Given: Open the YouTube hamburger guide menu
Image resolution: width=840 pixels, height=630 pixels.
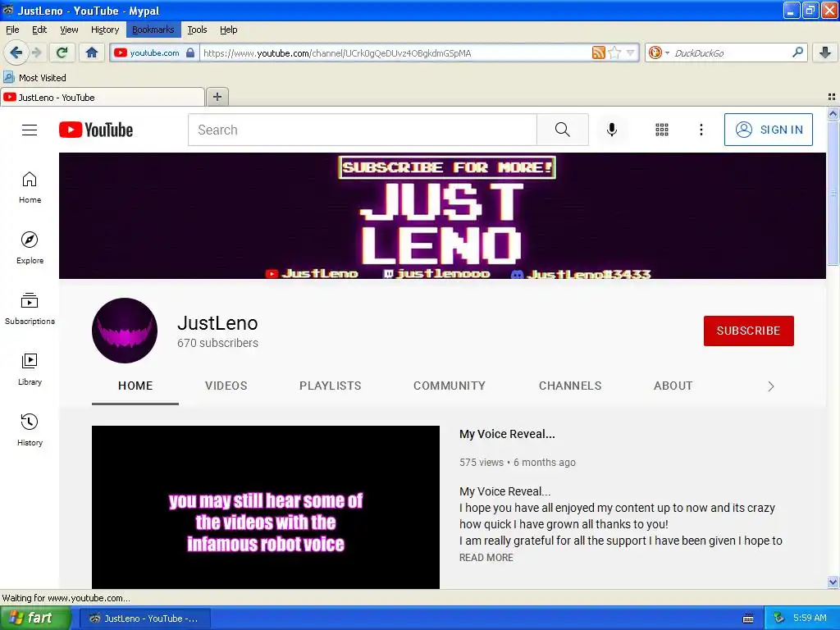Looking at the screenshot, I should pyautogui.click(x=30, y=130).
